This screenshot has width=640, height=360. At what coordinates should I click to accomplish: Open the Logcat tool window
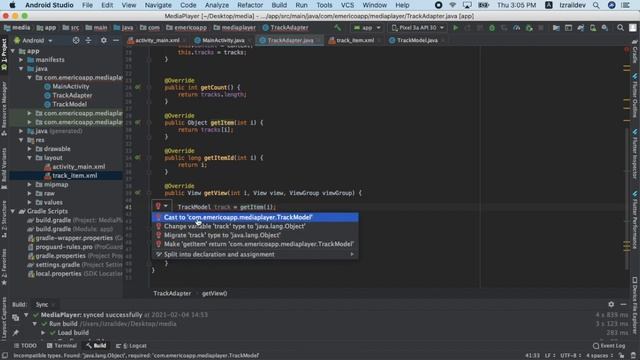131,346
